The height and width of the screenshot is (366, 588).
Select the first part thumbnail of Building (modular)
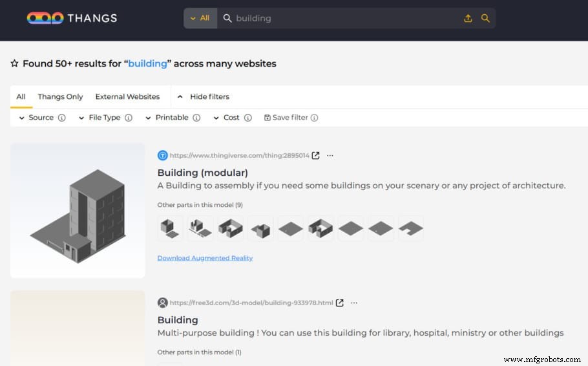[x=170, y=228]
